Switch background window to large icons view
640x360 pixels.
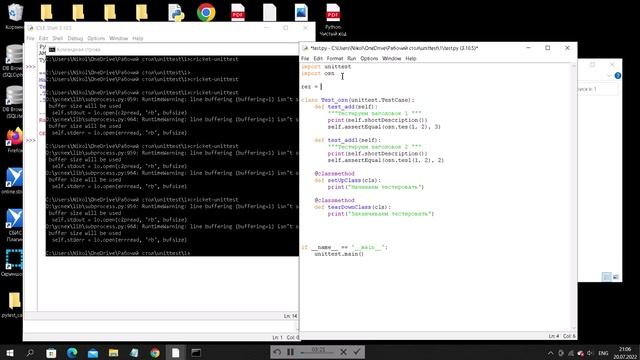(616, 277)
